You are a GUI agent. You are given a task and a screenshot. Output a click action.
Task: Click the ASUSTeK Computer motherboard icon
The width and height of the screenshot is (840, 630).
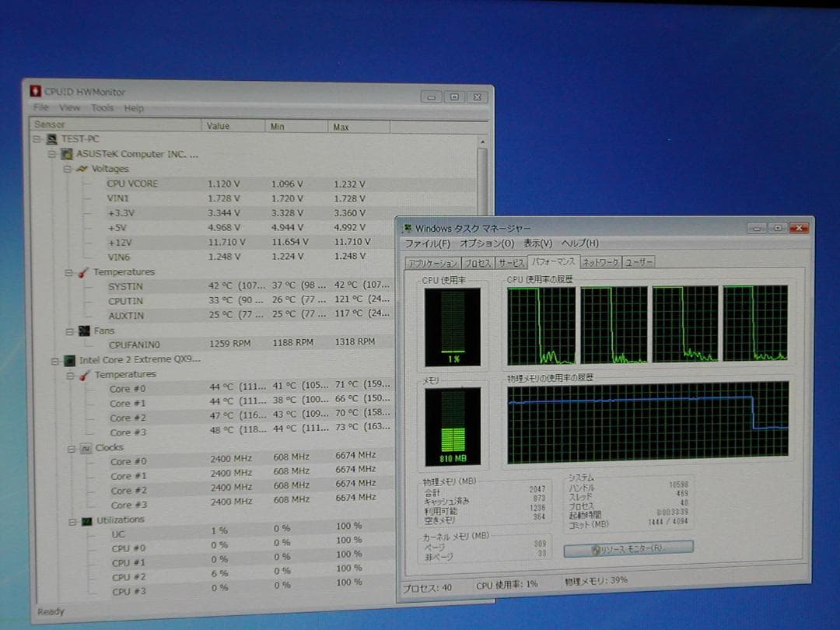(65, 154)
